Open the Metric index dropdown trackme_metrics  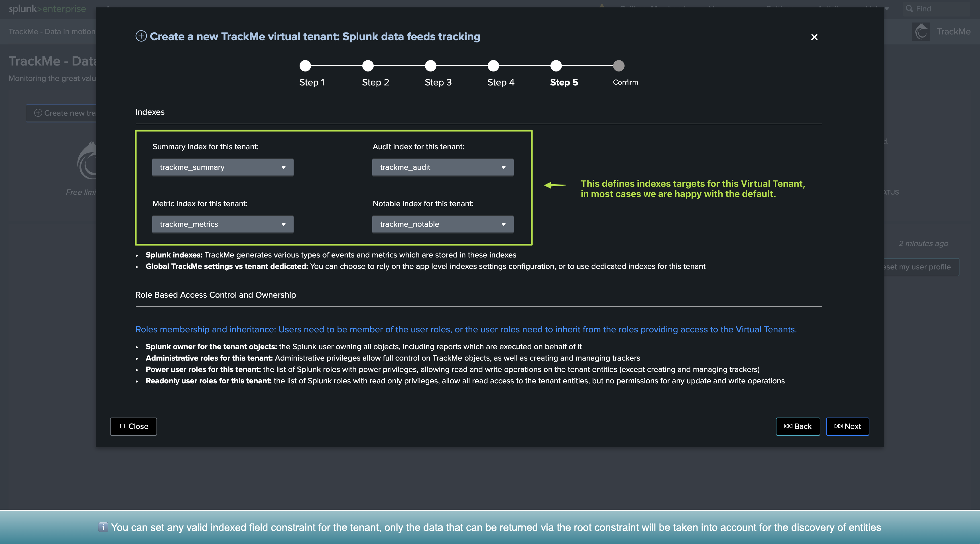point(223,224)
